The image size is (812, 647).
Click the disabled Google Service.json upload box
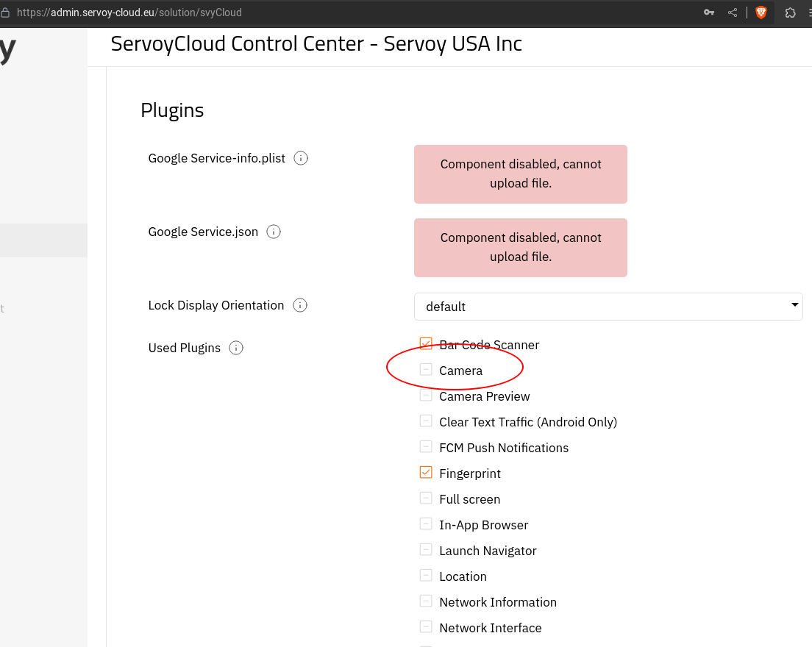(x=520, y=248)
